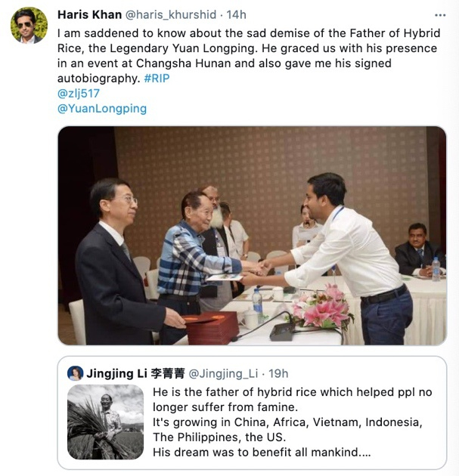Click Jingjing Li's small avatar
Screen dimensions: 459x476
[75, 373]
